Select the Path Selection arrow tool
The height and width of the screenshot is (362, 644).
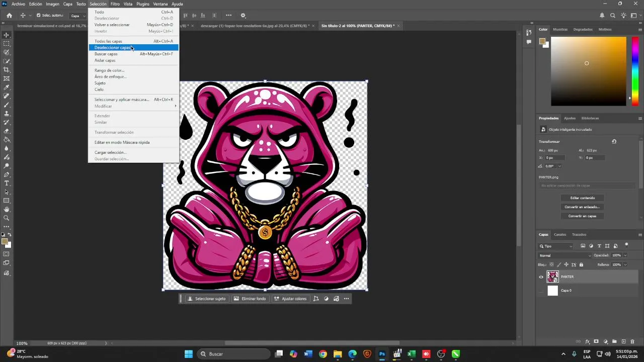click(x=7, y=192)
